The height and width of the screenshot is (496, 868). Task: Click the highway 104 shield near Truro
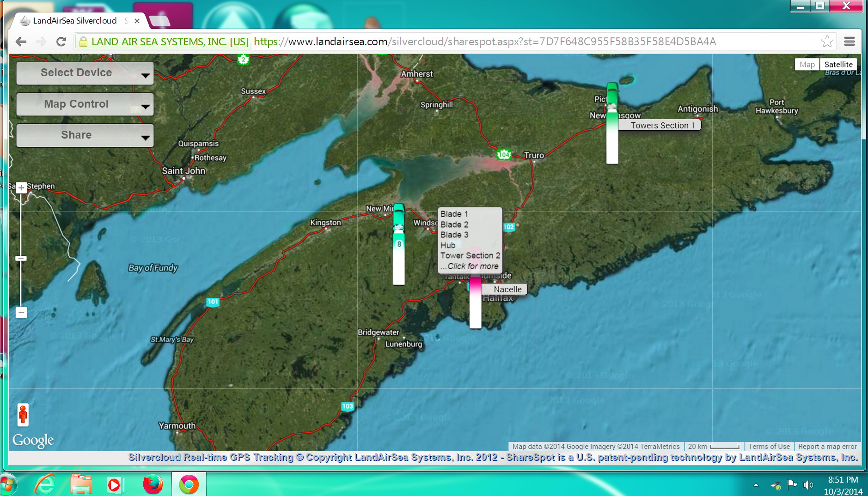click(x=504, y=154)
